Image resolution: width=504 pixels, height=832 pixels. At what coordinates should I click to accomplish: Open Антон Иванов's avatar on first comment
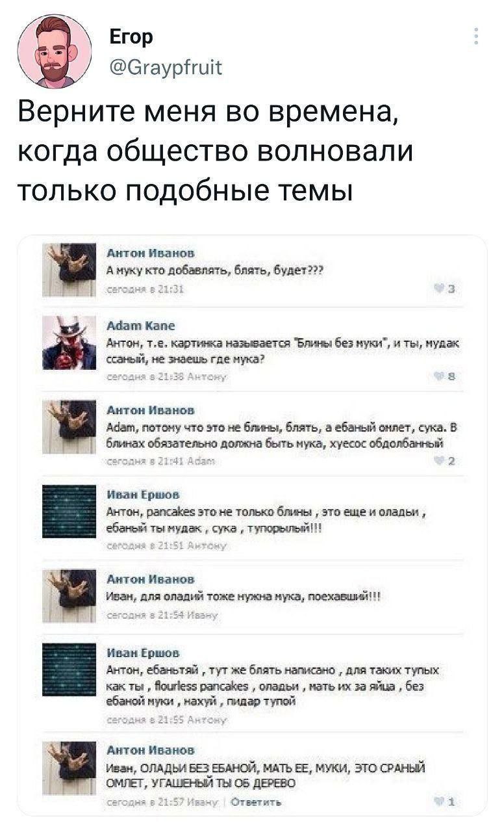[x=69, y=269]
